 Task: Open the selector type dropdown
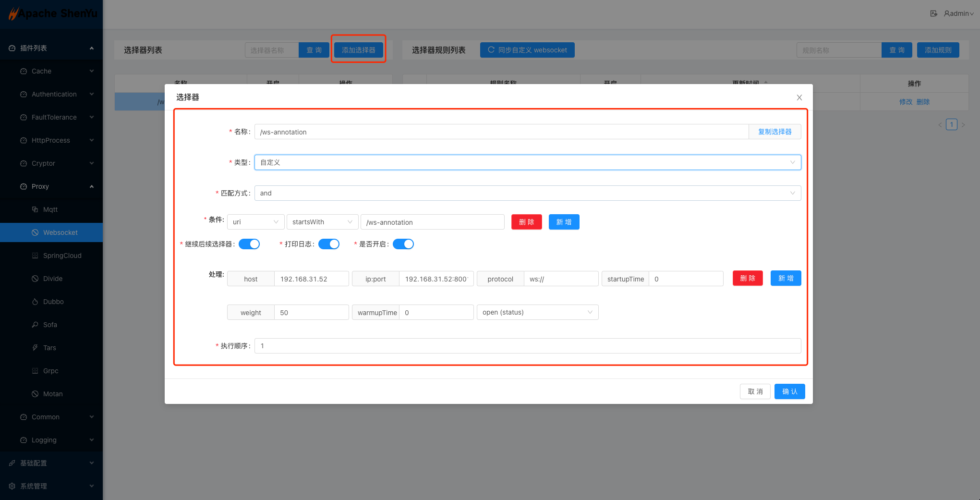527,162
